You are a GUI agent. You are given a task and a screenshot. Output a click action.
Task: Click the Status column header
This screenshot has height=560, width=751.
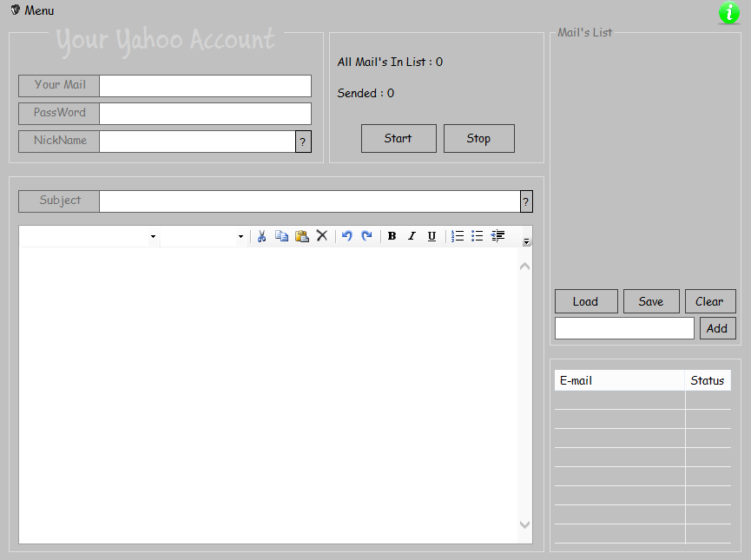point(708,380)
